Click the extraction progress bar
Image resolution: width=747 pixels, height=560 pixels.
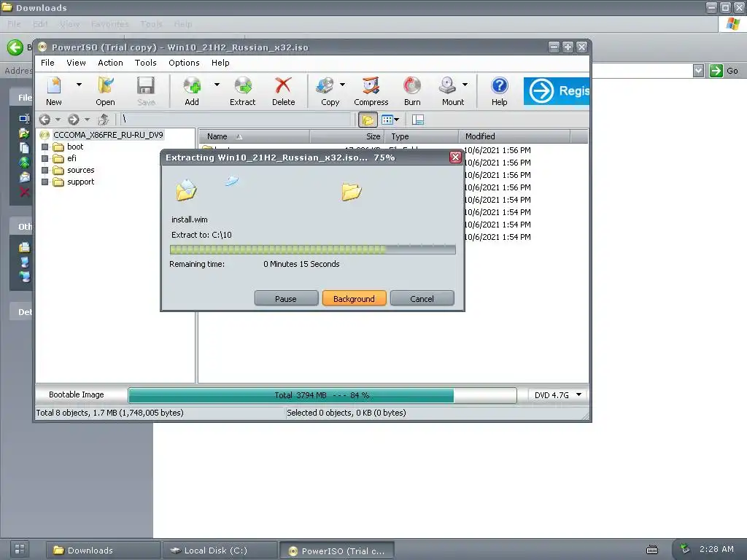pos(312,249)
